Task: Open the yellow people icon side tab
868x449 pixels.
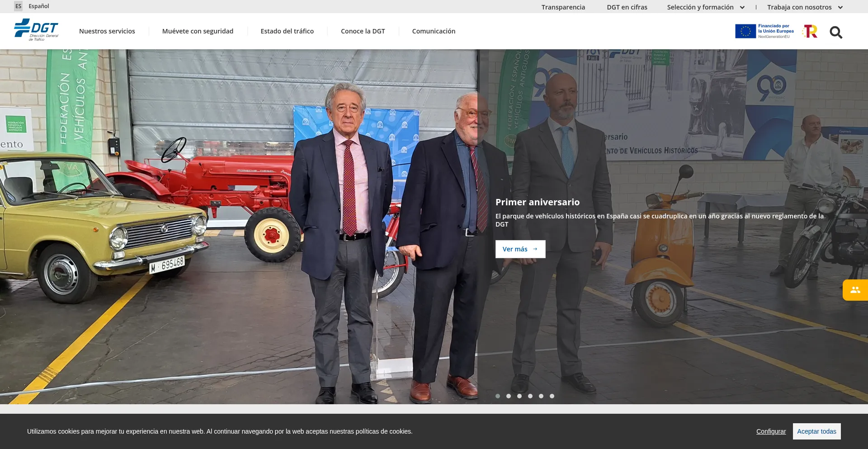Action: tap(855, 290)
